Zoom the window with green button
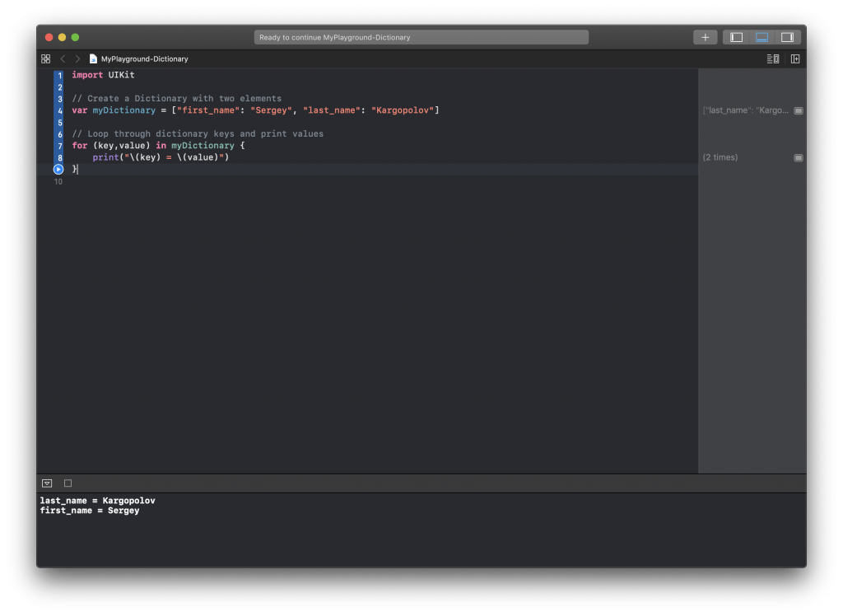The width and height of the screenshot is (843, 616). [x=75, y=37]
